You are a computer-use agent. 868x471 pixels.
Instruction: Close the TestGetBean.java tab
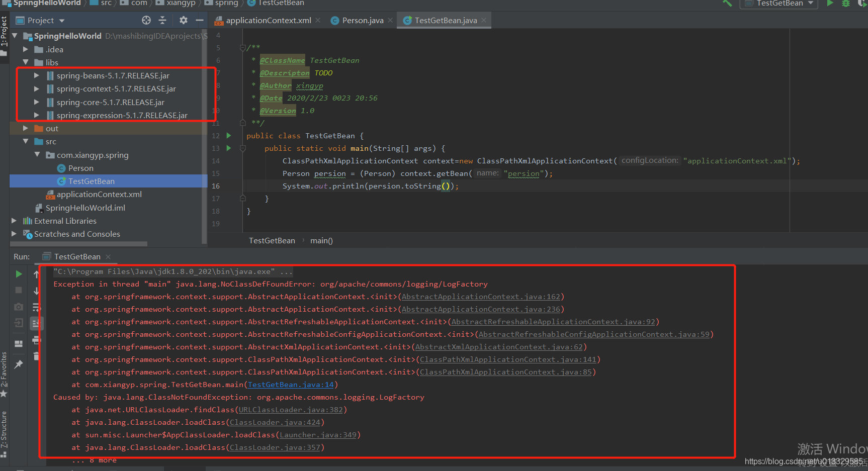(x=484, y=21)
